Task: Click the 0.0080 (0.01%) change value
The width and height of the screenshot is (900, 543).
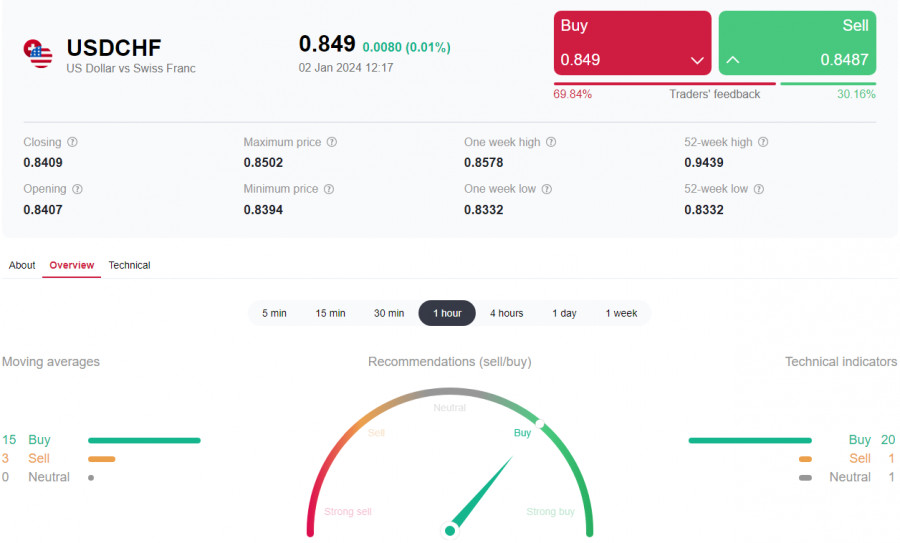Action: tap(406, 47)
